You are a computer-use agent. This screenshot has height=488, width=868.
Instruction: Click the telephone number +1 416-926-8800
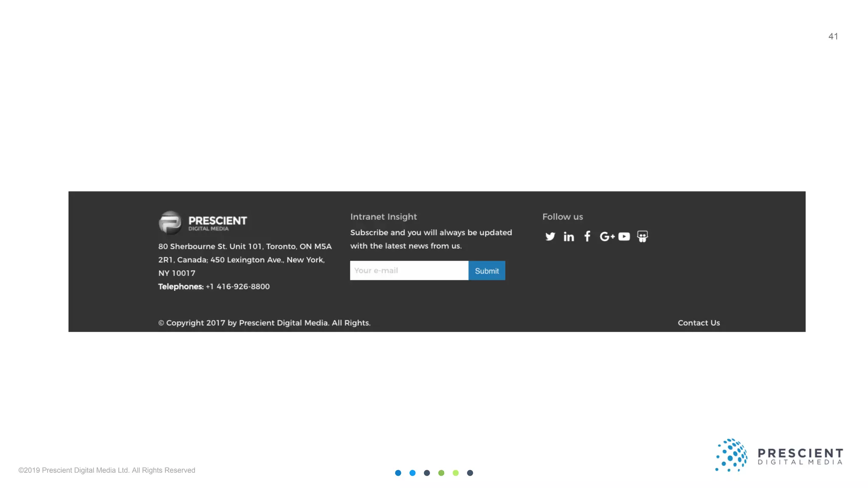pos(238,287)
